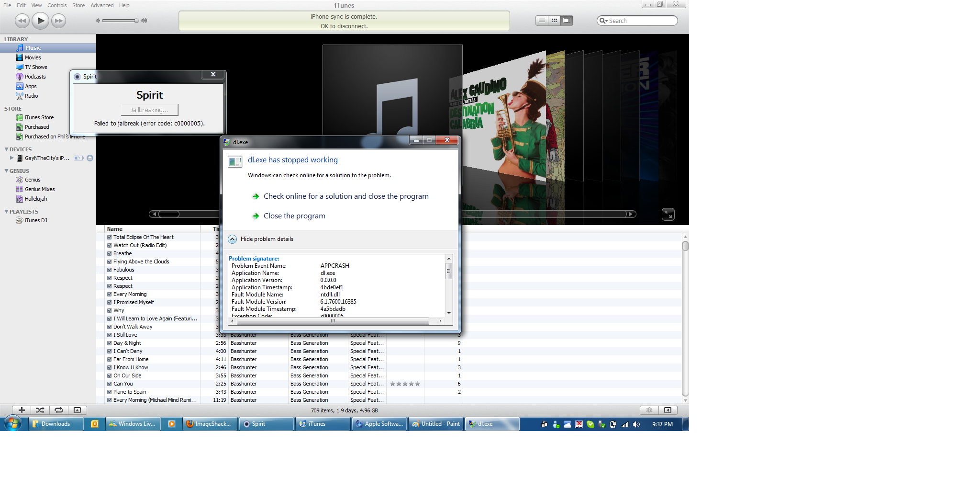Switch to list view icon

click(542, 21)
